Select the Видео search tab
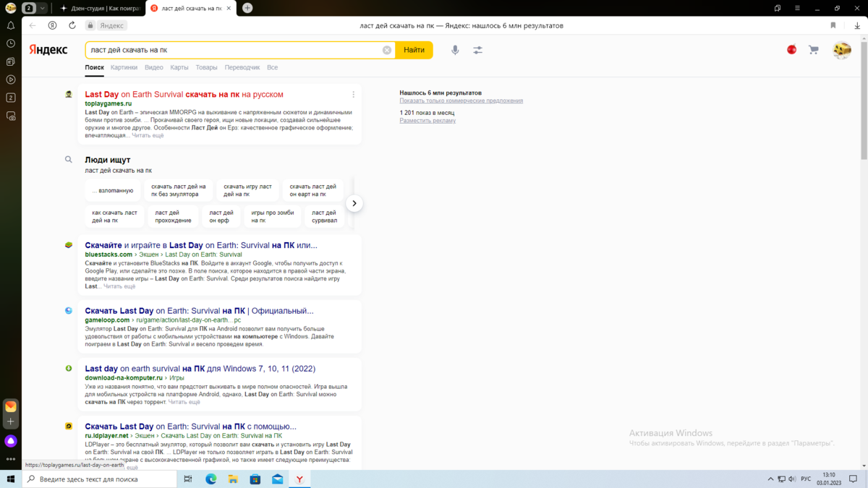Screen dimensions: 868x488 (x=154, y=67)
